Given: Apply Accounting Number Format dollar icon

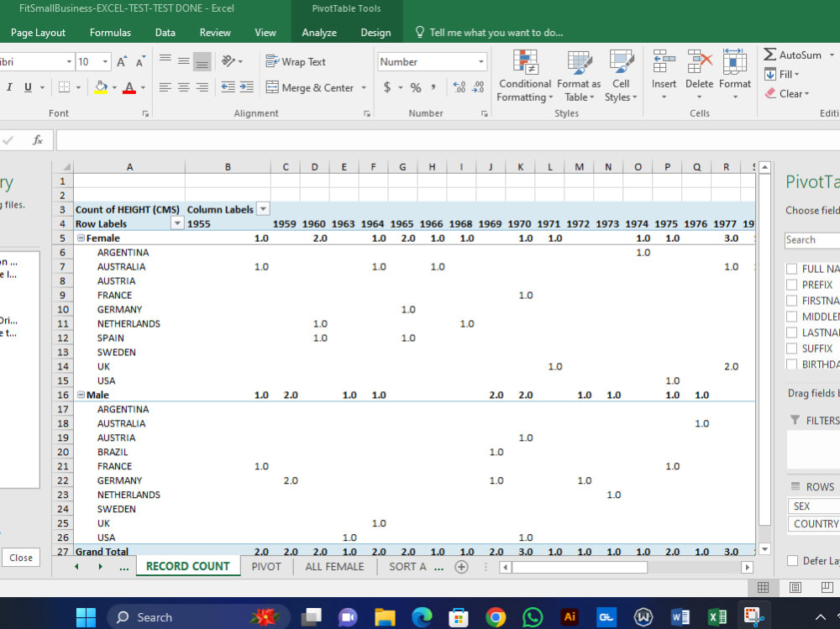Looking at the screenshot, I should click(386, 87).
